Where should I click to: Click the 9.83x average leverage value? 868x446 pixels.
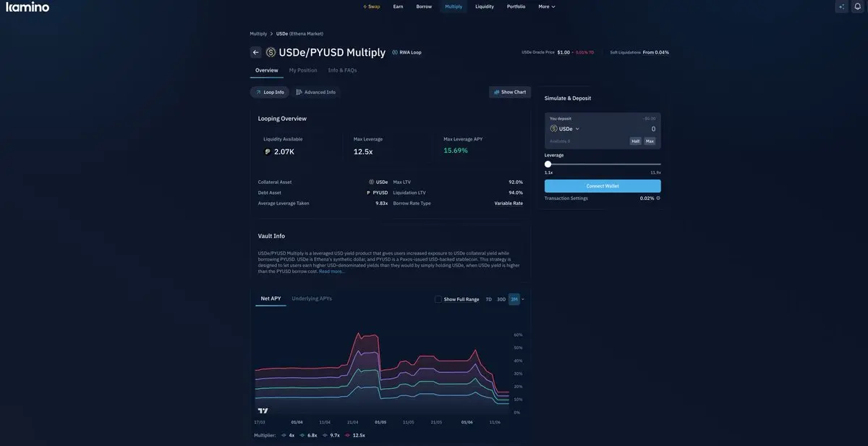381,203
